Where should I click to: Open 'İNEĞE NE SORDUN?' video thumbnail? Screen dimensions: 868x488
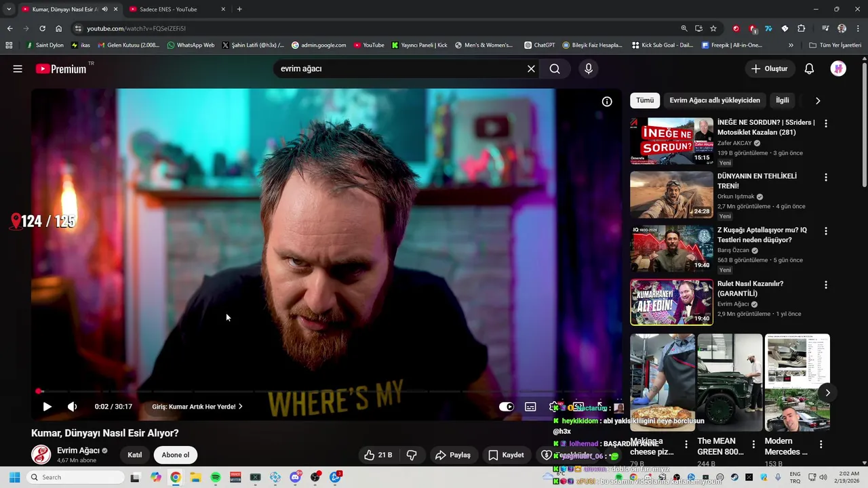[x=671, y=141]
